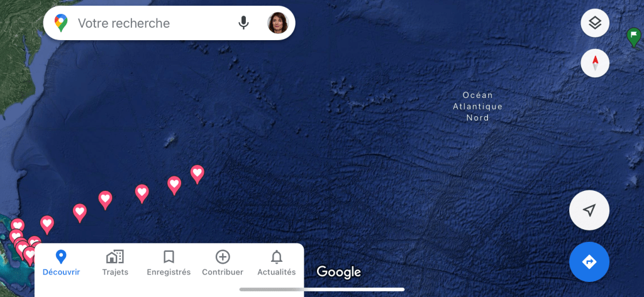The image size is (644, 297).
Task: Tap the Océan Atlantique Nord label
Action: tap(478, 106)
